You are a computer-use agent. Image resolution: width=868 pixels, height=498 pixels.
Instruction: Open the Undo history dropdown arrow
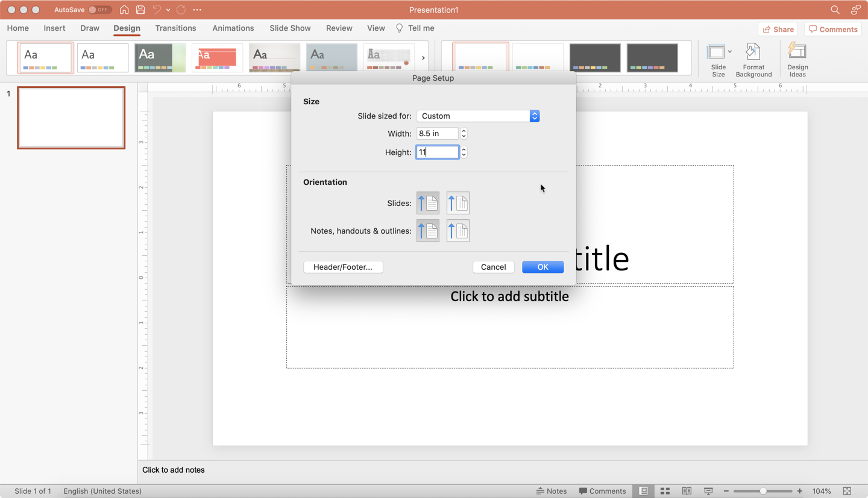click(x=168, y=10)
